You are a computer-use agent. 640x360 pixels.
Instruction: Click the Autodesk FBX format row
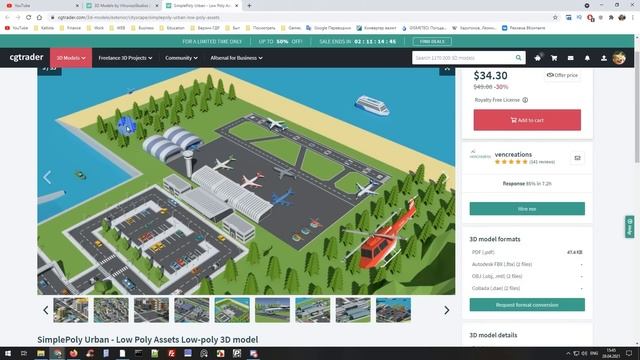coord(527,264)
